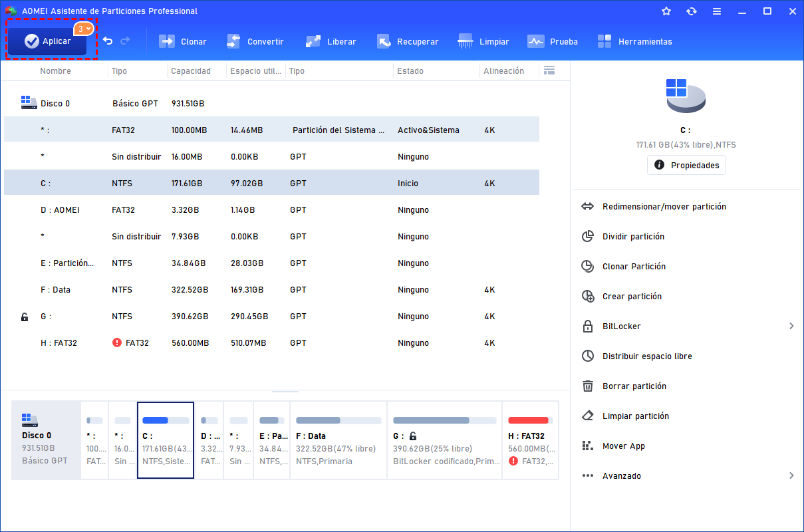Image resolution: width=804 pixels, height=532 pixels.
Task: Select F : Data block in disk map
Action: coord(338,440)
